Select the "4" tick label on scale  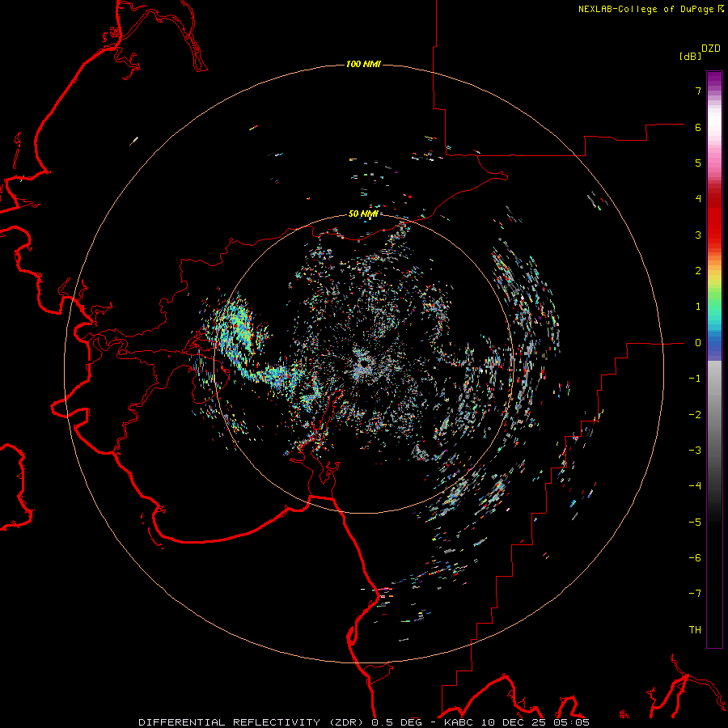pyautogui.click(x=698, y=199)
